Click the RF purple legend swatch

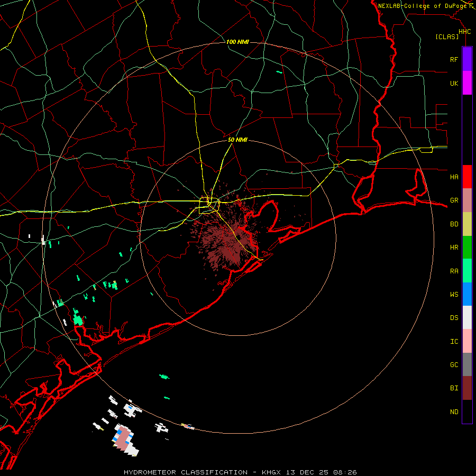[x=467, y=59]
